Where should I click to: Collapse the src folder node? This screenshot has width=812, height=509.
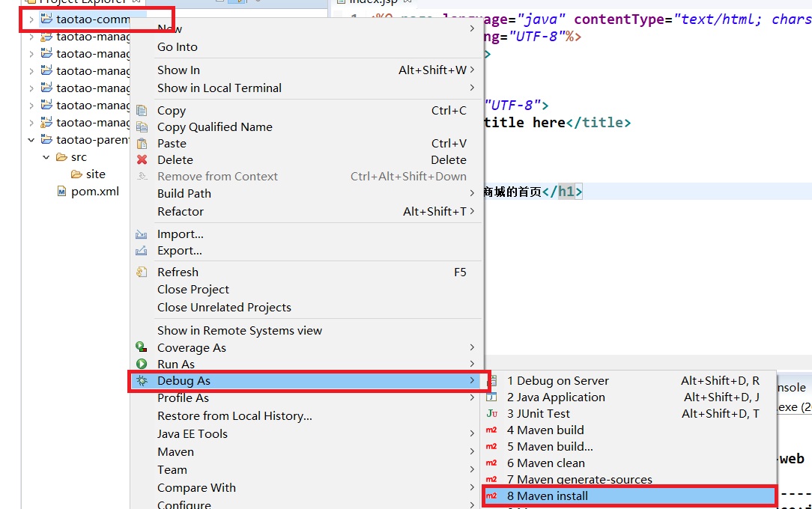(x=46, y=156)
